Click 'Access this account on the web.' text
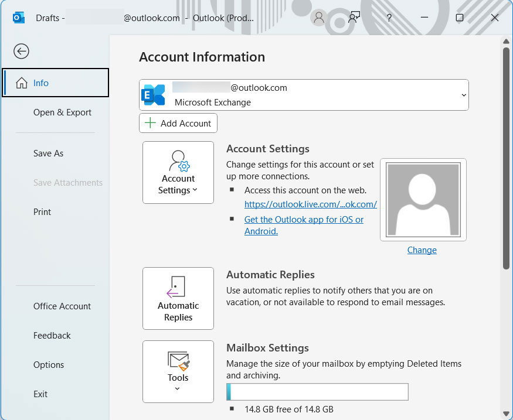The image size is (513, 420). click(305, 190)
